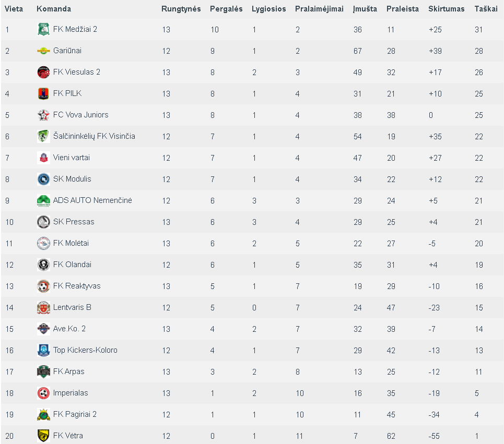Click the FK Medžiai 2 team logo
Viewport: 504px width, 444px height.
point(43,29)
